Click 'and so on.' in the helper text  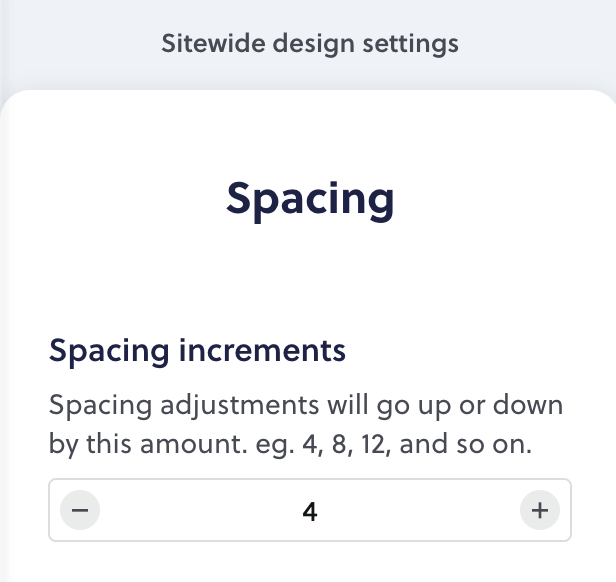pos(466,444)
